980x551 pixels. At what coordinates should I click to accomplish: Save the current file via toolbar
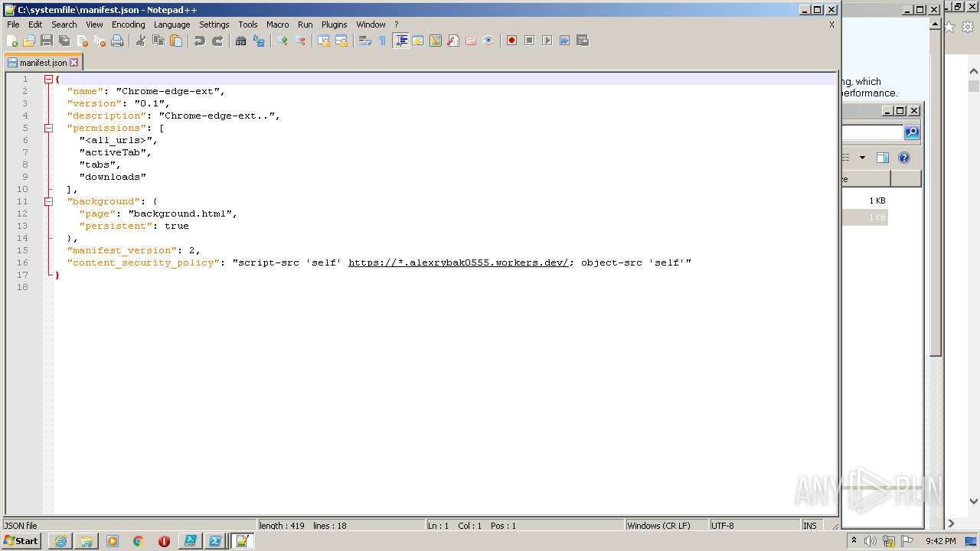47,41
